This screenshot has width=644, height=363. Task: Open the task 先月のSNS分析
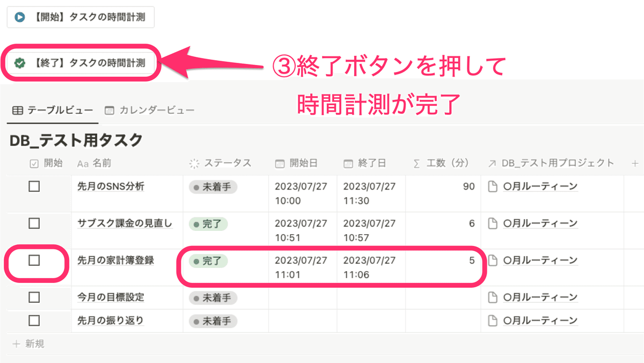(x=111, y=186)
